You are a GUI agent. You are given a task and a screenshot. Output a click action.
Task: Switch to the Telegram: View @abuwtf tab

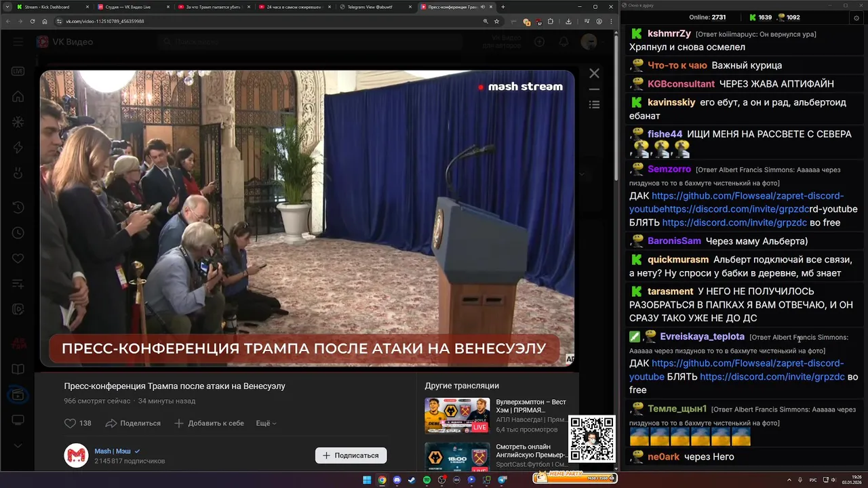click(x=374, y=7)
